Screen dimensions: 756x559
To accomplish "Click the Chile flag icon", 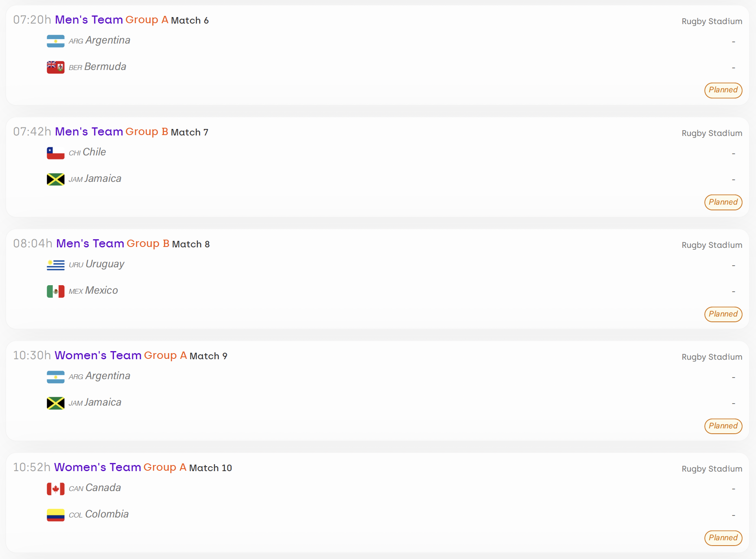I will (55, 153).
